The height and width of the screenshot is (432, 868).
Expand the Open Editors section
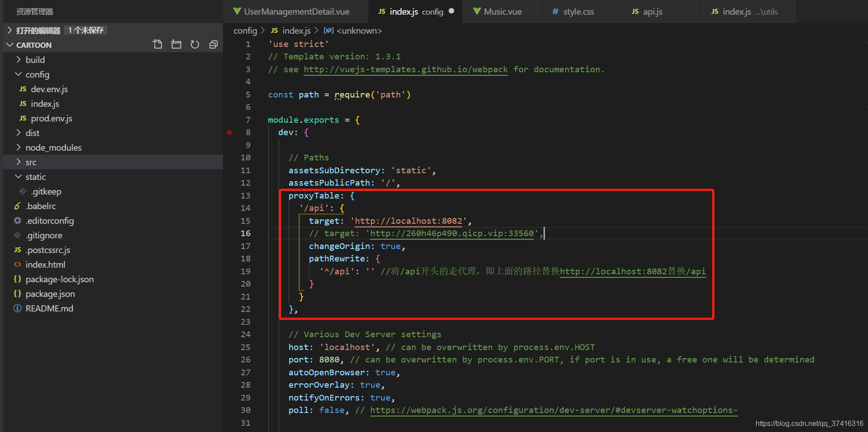coord(10,30)
